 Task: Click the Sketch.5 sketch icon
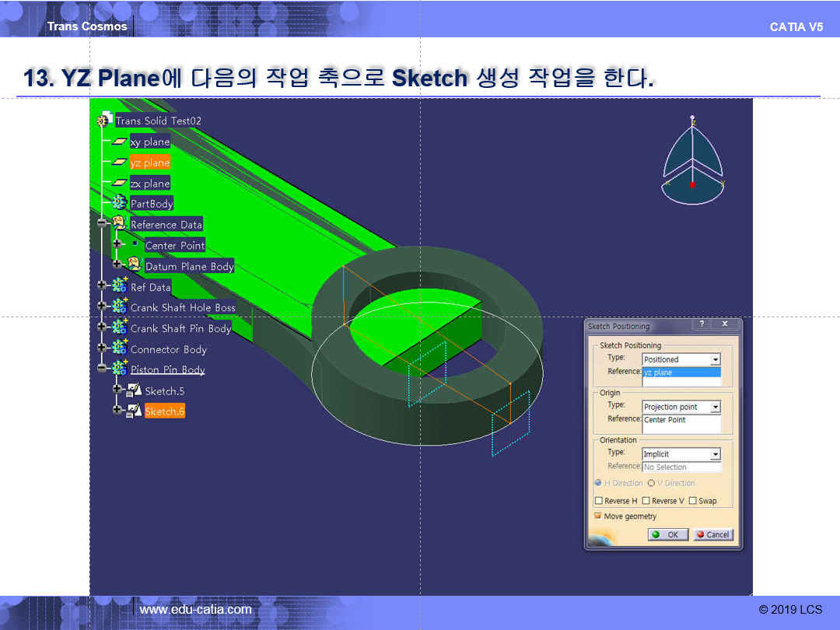click(x=134, y=390)
